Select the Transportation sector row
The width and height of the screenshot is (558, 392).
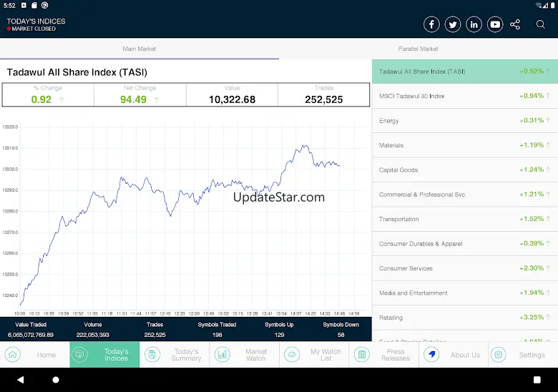[x=465, y=219]
